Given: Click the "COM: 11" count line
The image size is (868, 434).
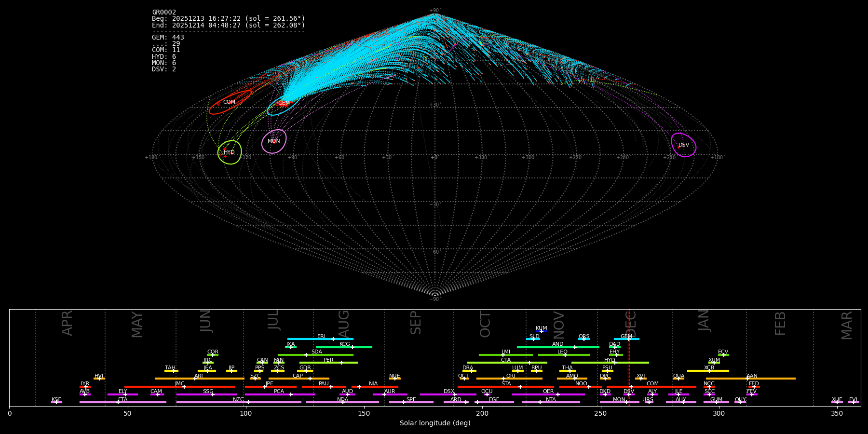Looking at the screenshot, I should (166, 50).
